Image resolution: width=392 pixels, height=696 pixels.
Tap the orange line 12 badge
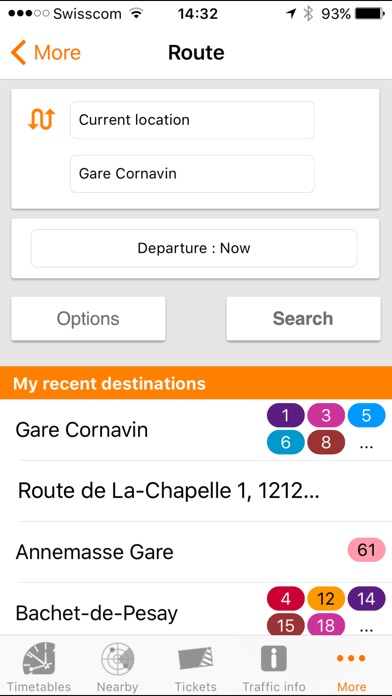point(326,598)
